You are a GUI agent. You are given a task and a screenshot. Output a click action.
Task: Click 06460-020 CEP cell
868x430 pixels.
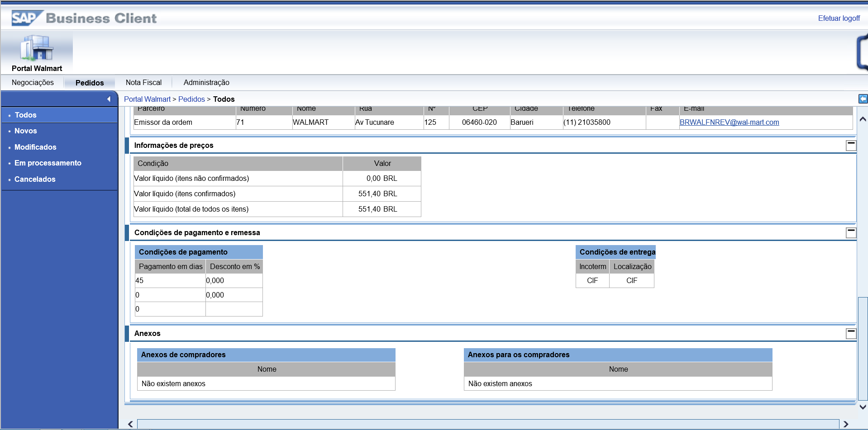pyautogui.click(x=479, y=122)
